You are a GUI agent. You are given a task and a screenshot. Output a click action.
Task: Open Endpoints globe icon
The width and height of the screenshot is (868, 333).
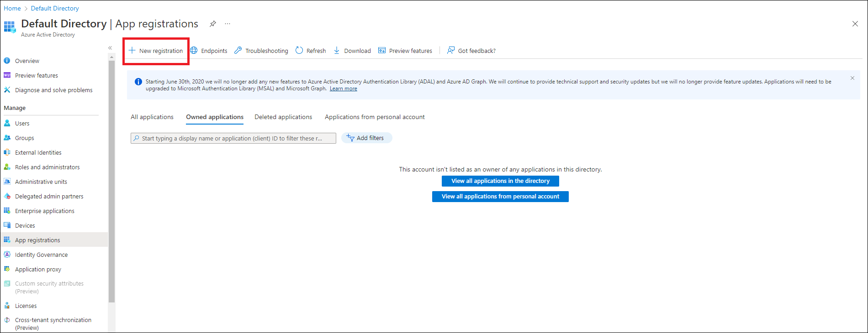pos(194,51)
